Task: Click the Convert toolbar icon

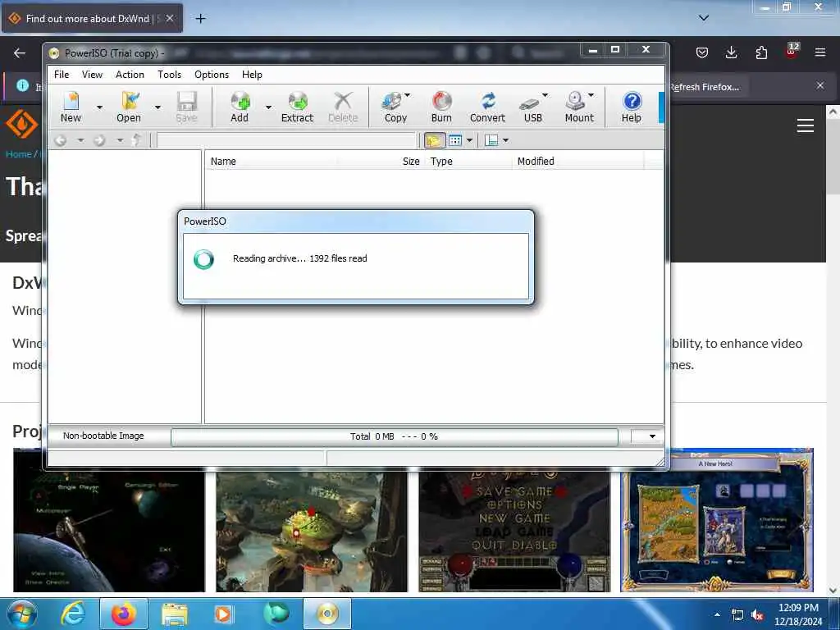Action: point(487,107)
